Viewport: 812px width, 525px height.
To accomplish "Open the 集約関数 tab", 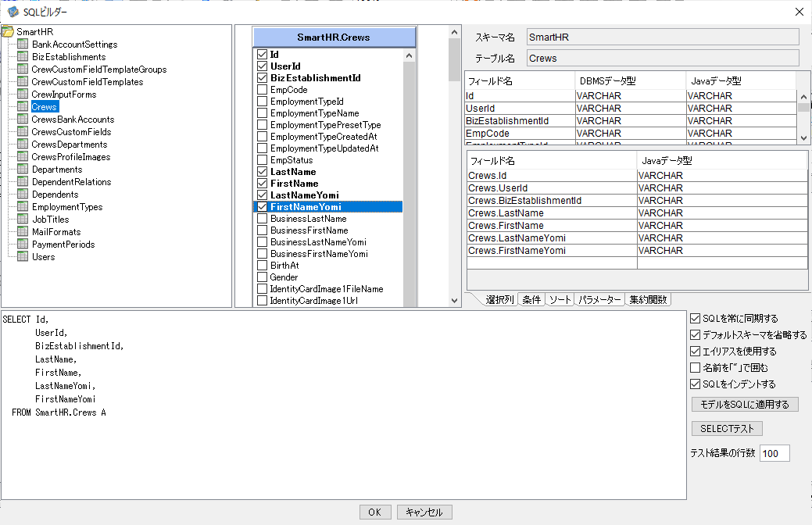I will [x=648, y=300].
